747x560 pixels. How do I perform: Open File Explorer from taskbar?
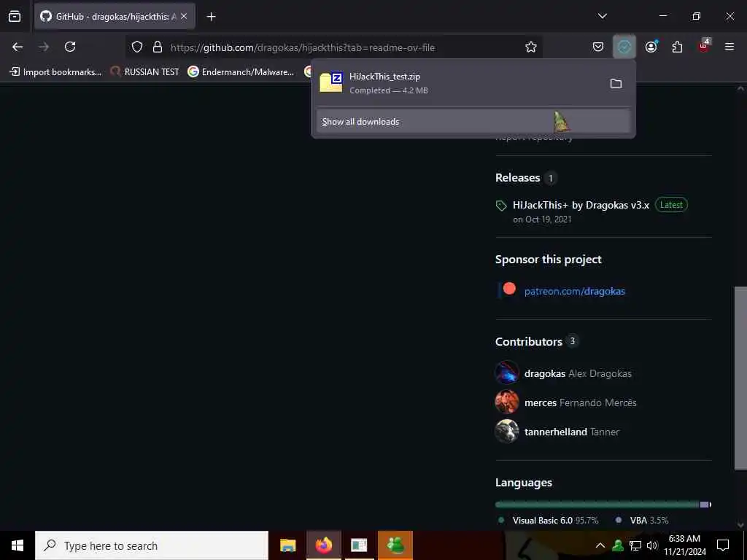(x=287, y=545)
